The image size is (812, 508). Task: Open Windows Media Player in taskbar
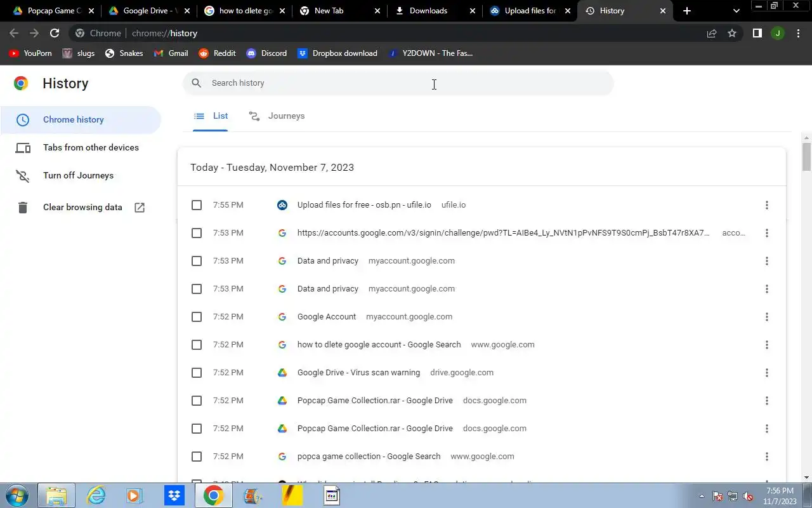[134, 495]
